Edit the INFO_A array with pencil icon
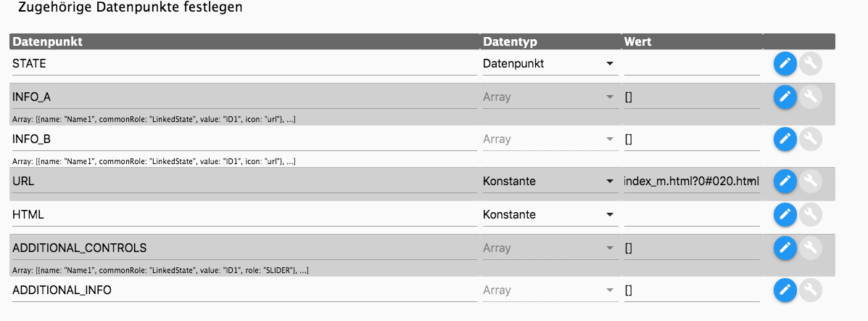Image resolution: width=868 pixels, height=321 pixels. point(785,97)
